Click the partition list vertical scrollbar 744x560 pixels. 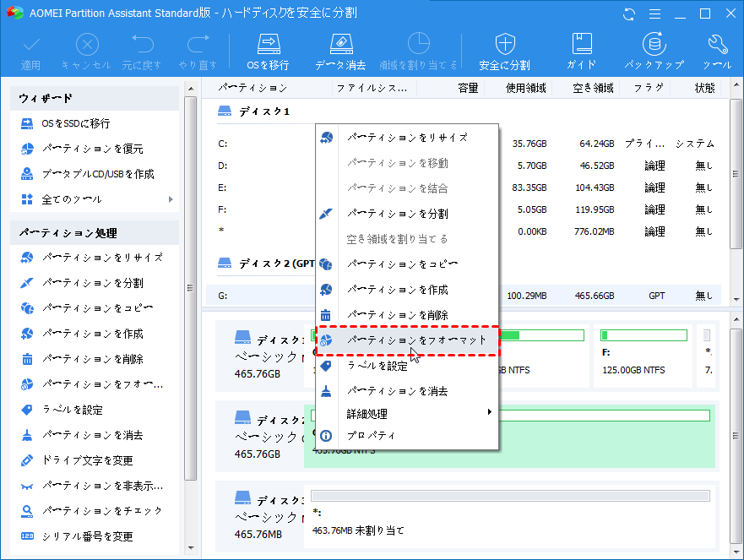click(x=736, y=174)
